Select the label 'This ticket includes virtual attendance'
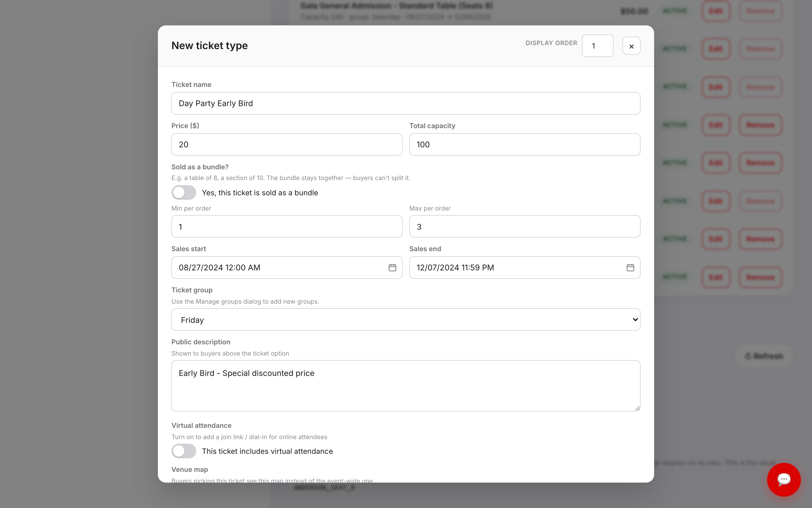The height and width of the screenshot is (508, 812). point(267,451)
